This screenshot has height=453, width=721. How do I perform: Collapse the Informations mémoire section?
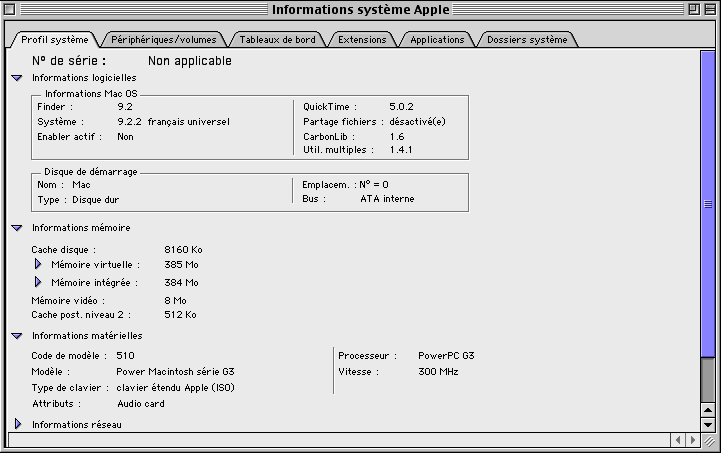(x=17, y=228)
